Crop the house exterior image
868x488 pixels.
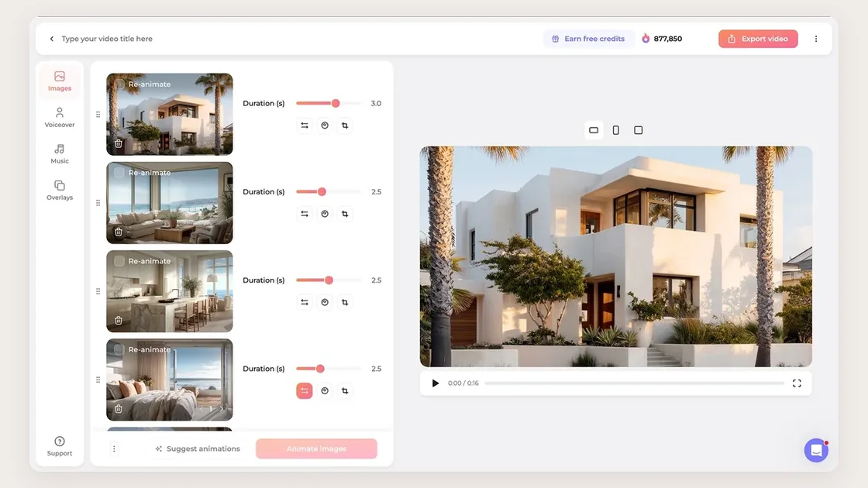(345, 125)
